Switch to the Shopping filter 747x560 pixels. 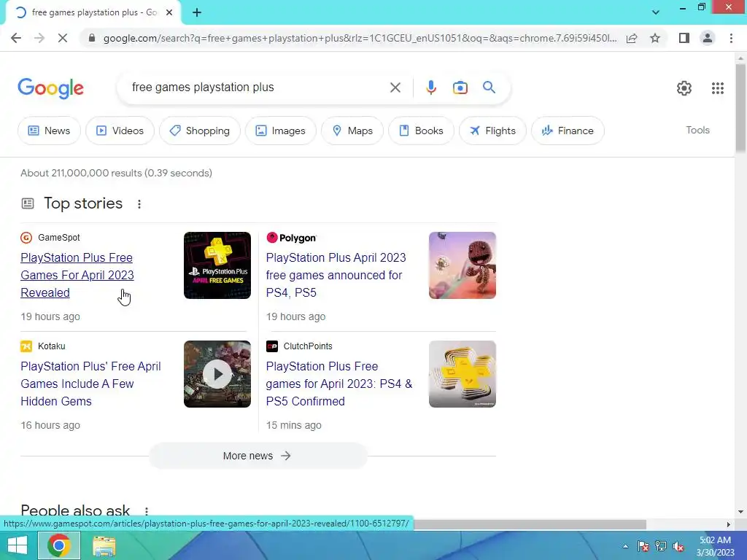click(x=200, y=131)
